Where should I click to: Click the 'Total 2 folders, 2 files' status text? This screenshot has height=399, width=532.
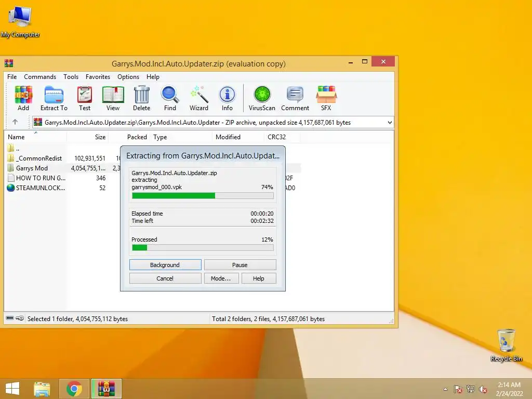[x=269, y=318]
